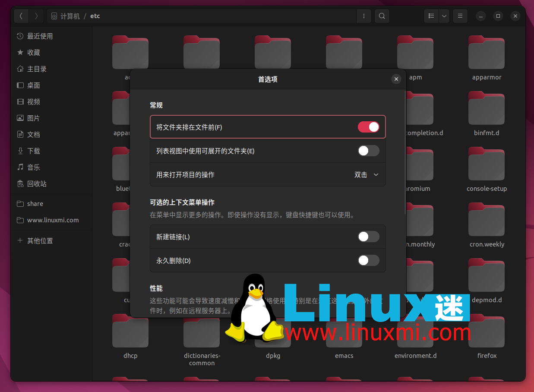Select the binfmt.d folder
534x392 pixels.
(487, 114)
